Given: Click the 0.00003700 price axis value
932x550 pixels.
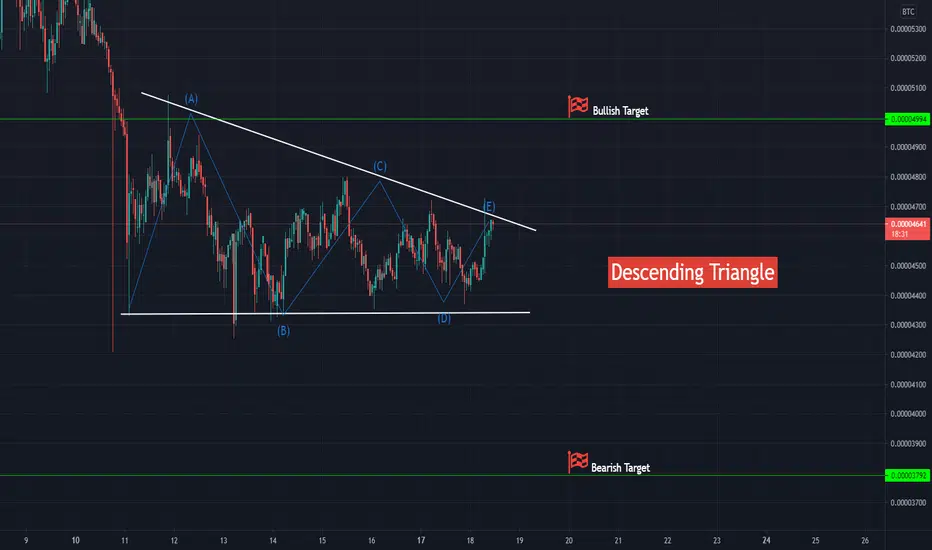Looking at the screenshot, I should pyautogui.click(x=908, y=502).
